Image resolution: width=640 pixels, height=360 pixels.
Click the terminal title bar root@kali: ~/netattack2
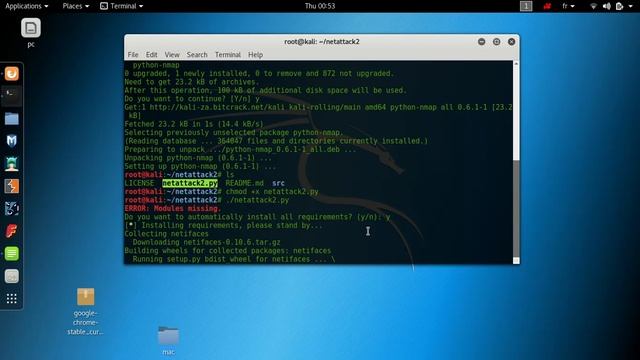click(322, 42)
